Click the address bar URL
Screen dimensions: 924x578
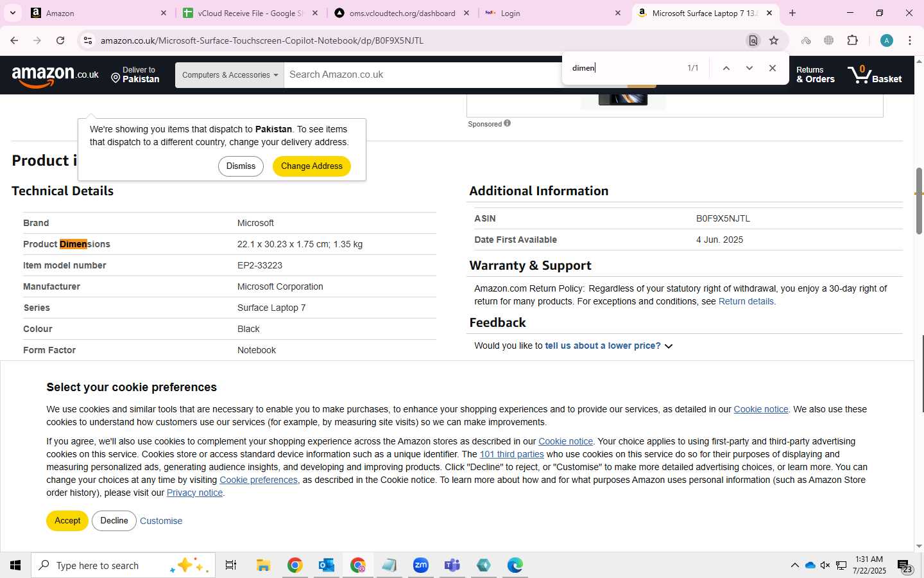pyautogui.click(x=262, y=40)
